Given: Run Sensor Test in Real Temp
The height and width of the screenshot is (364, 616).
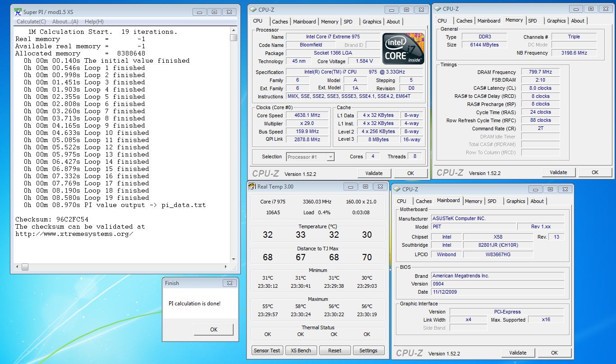Looking at the screenshot, I should (267, 350).
